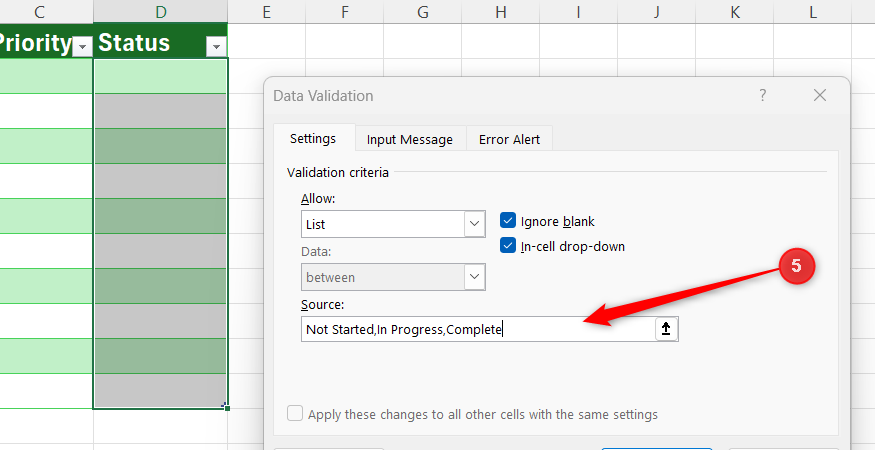Click the collapse dialog range selector icon
The width and height of the screenshot is (875, 450).
666,329
